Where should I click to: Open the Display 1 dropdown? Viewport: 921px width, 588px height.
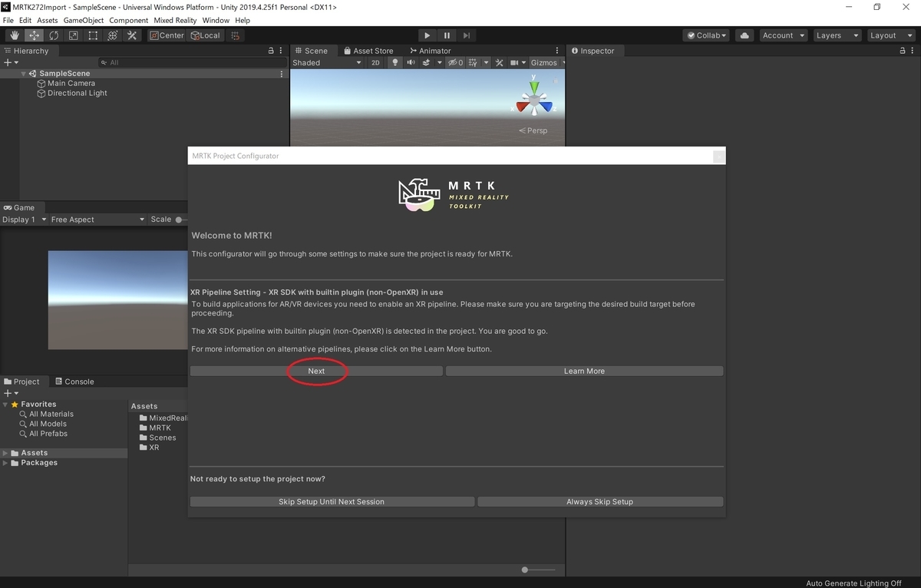[23, 220]
